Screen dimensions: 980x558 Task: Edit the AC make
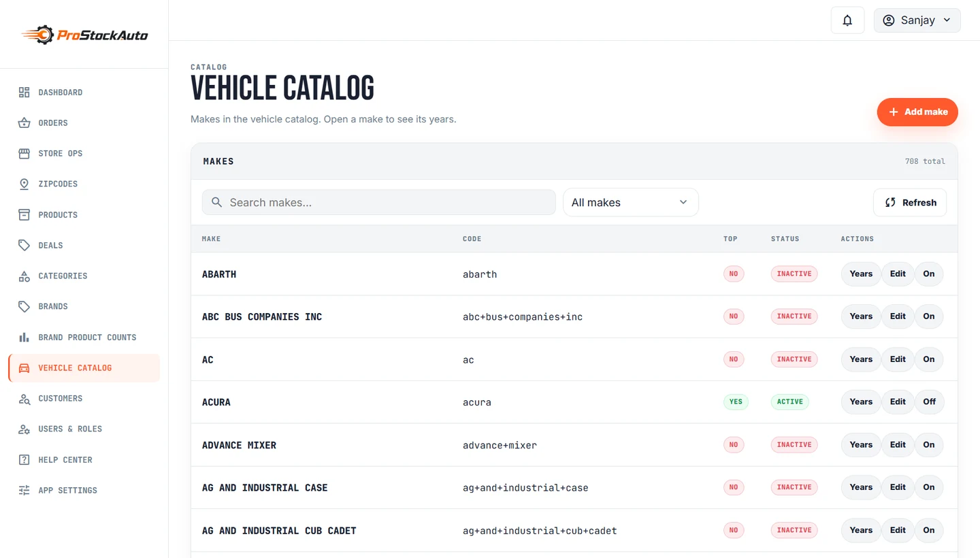[898, 359]
